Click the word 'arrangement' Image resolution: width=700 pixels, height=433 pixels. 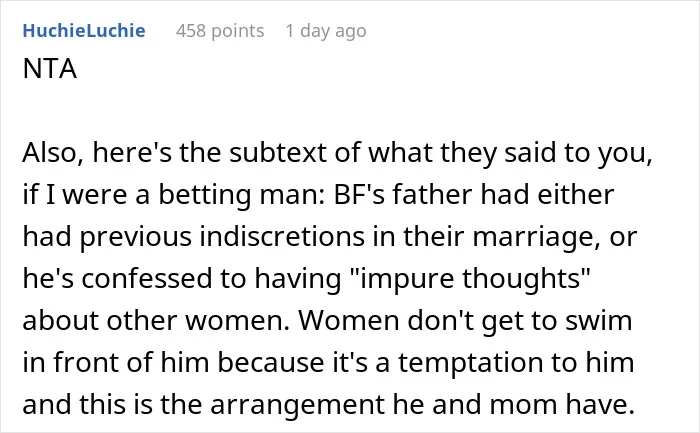click(297, 405)
